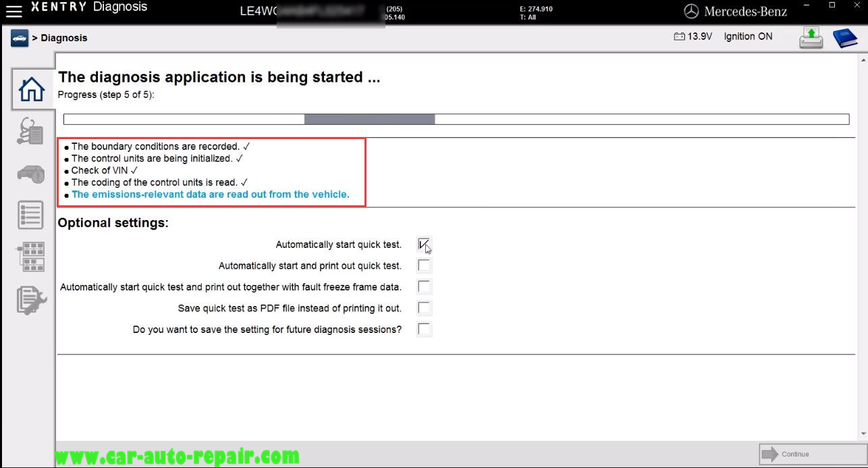Open the checklist sidebar icon
The height and width of the screenshot is (468, 868).
click(31, 215)
